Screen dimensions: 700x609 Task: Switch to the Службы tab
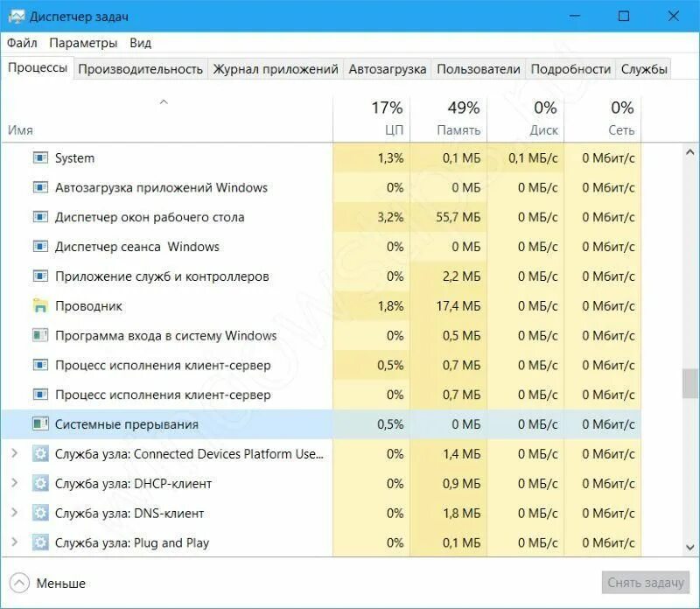point(646,67)
